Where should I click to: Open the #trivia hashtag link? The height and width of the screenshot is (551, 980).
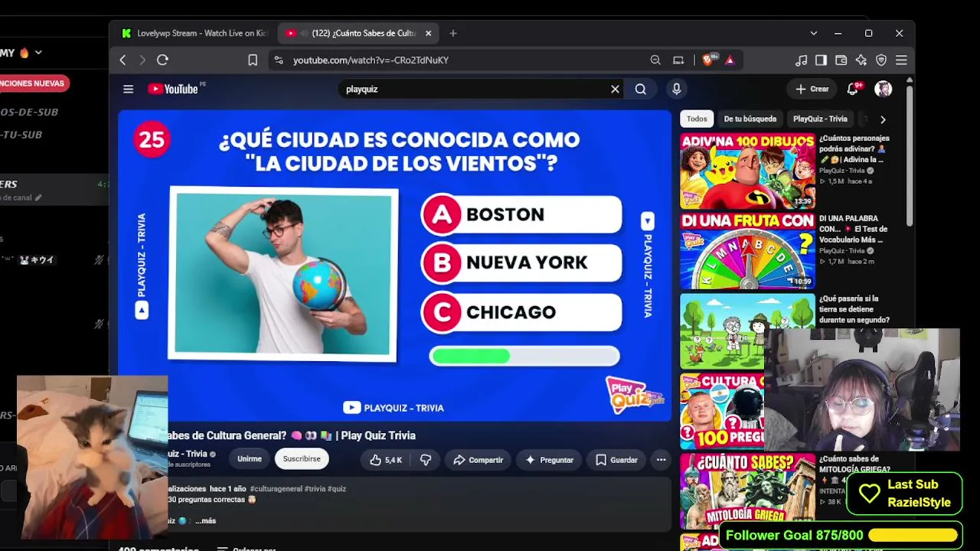[315, 489]
